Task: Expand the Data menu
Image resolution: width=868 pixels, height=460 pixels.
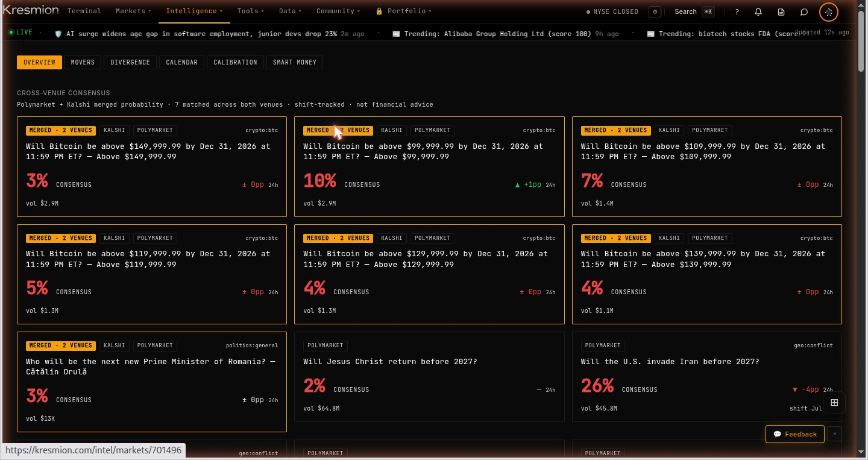Action: coord(290,11)
